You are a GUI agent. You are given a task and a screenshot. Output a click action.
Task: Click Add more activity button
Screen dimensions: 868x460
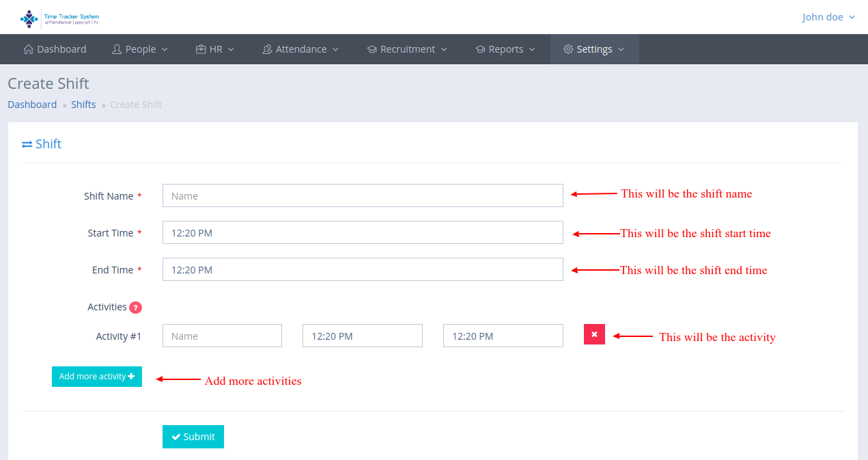97,377
